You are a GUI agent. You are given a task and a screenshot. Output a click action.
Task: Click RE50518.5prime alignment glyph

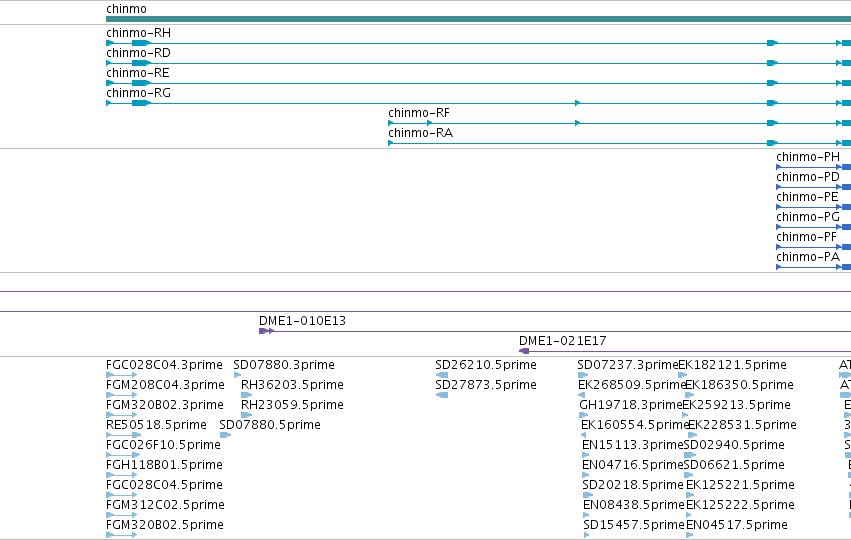[123, 436]
